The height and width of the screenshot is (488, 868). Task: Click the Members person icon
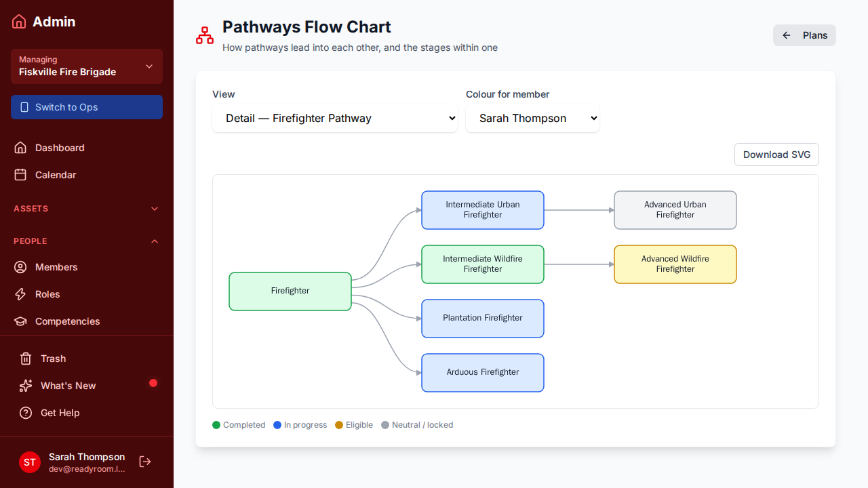(x=20, y=267)
